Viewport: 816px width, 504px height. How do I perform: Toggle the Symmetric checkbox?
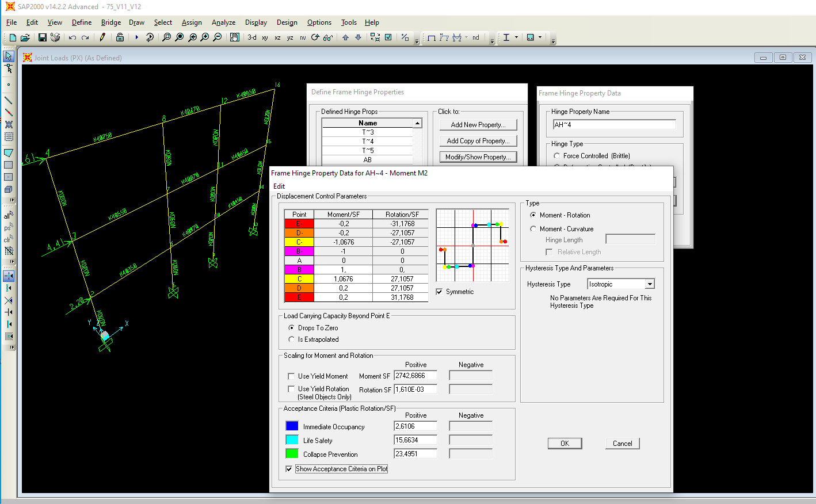pos(439,292)
